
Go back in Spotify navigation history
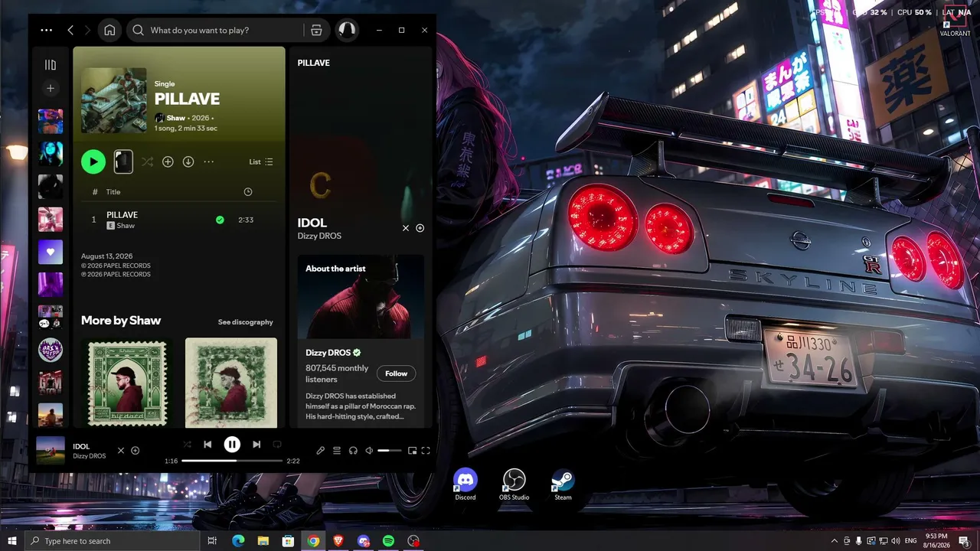tap(70, 30)
